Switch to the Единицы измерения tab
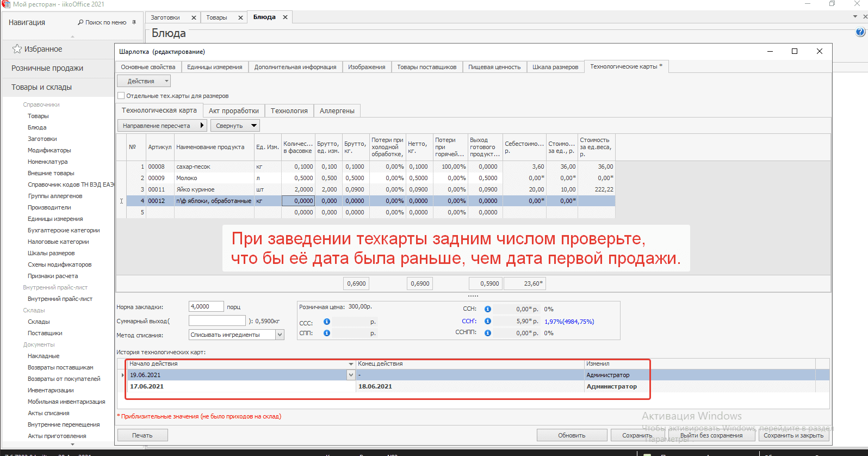The image size is (868, 456). [215, 67]
